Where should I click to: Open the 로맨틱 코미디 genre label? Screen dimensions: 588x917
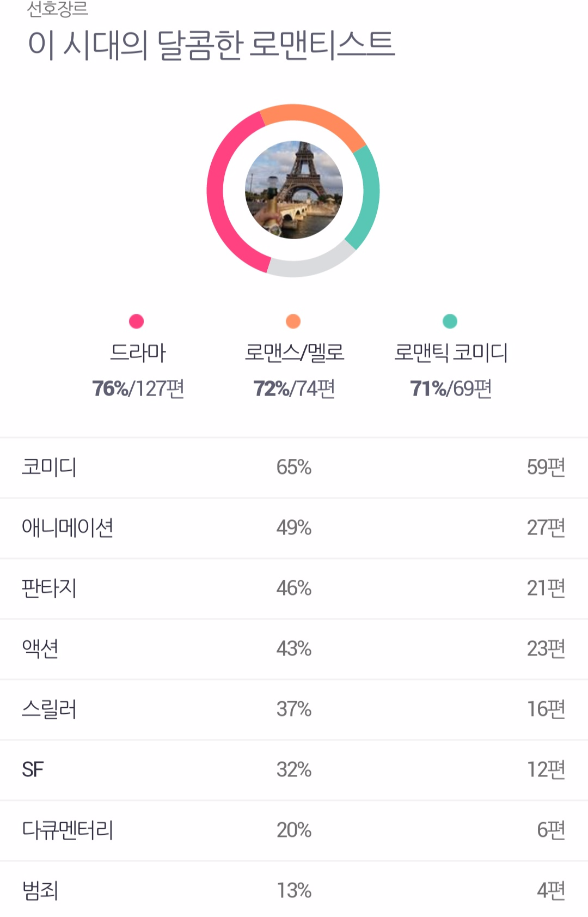click(451, 353)
